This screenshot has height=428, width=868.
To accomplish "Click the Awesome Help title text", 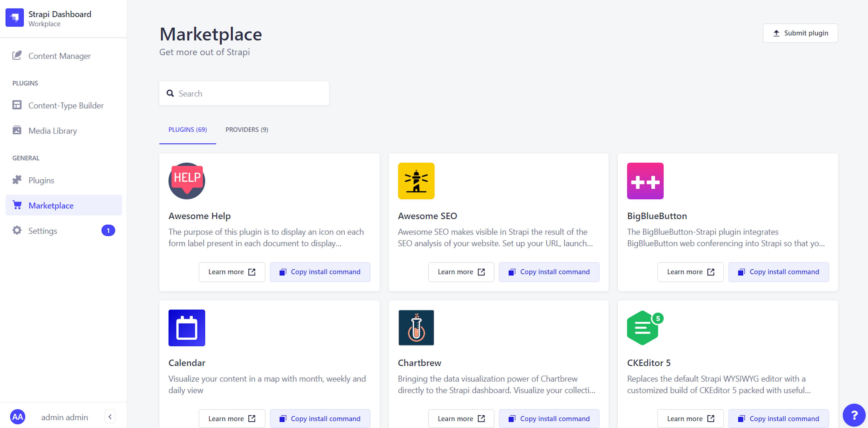I will click(199, 216).
